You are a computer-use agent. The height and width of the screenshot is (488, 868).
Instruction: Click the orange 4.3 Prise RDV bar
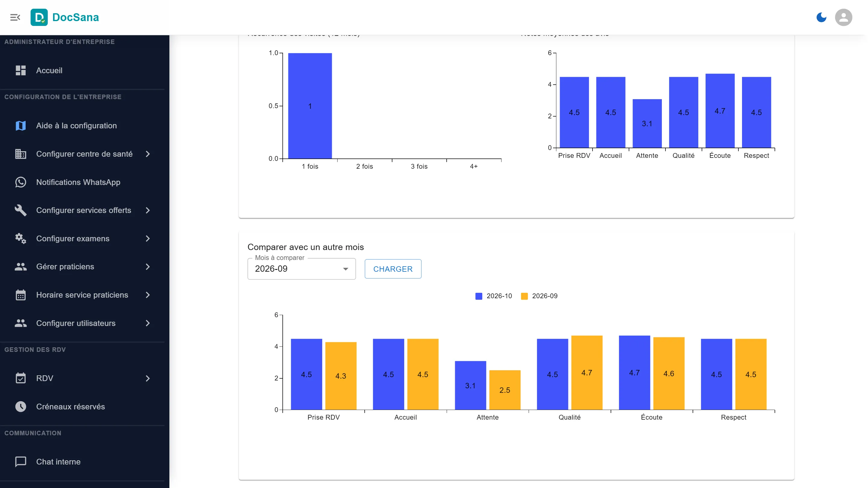click(341, 376)
